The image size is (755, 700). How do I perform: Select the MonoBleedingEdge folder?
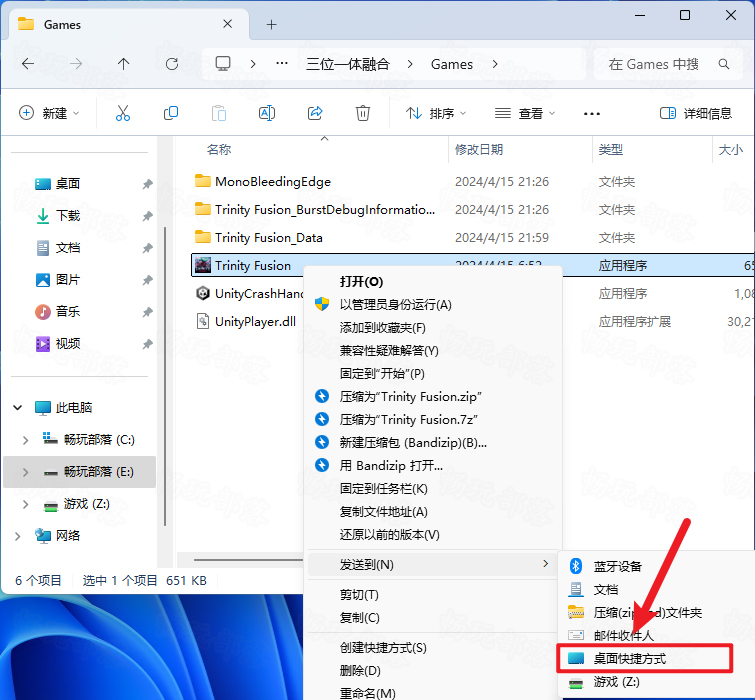point(263,181)
